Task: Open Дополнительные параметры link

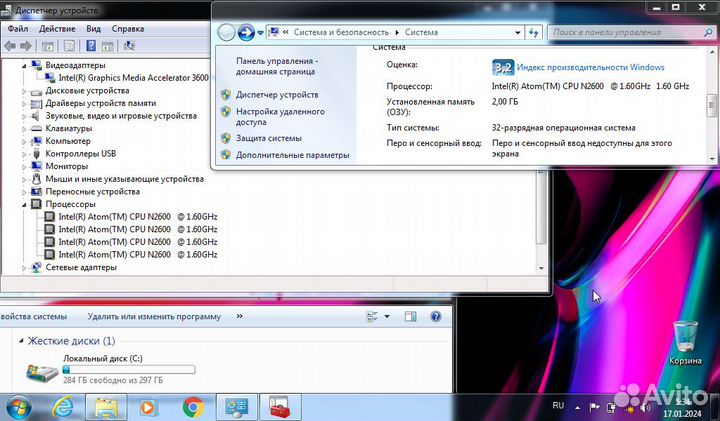Action: (x=292, y=155)
